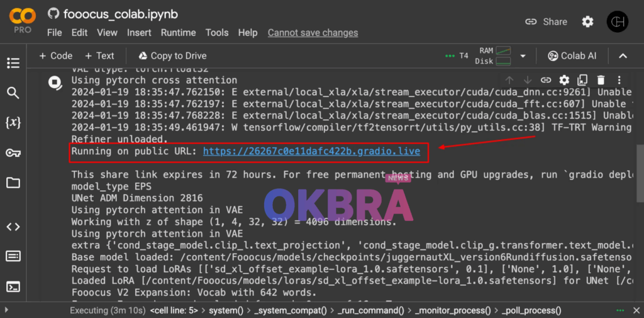Stop the running cell execution
Screen dimensions: 644x318
(x=55, y=82)
